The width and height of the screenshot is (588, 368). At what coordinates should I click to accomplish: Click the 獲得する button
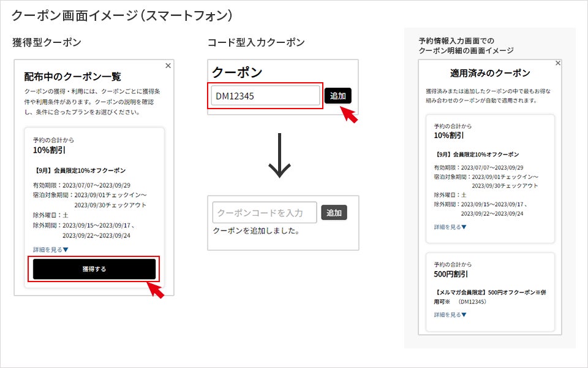(94, 269)
